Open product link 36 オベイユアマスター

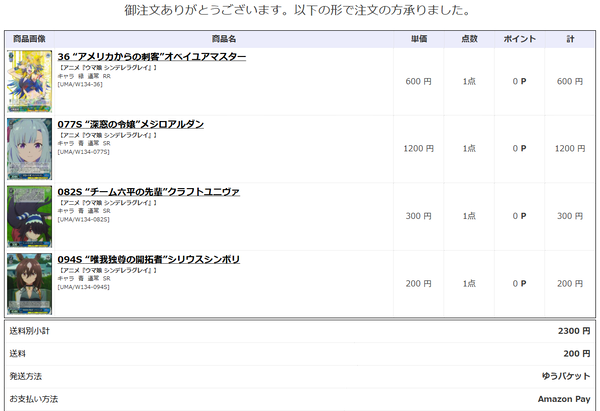coord(152,57)
